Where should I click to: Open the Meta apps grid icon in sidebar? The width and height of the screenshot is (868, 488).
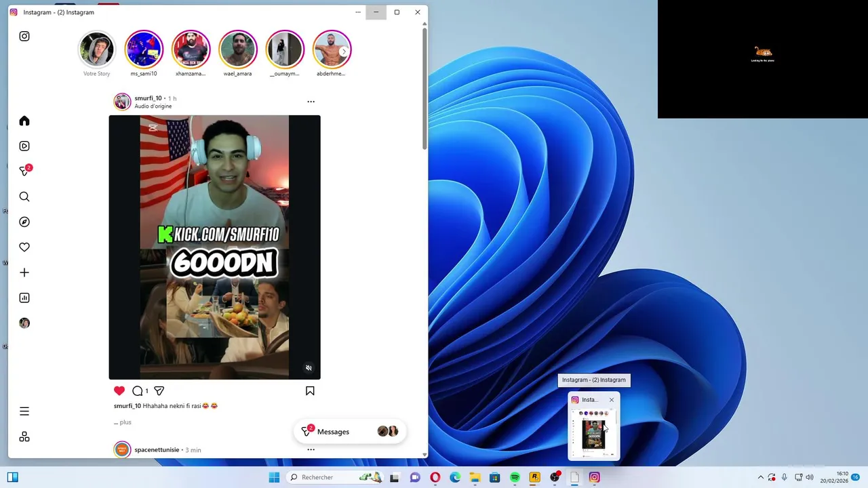coord(24,437)
